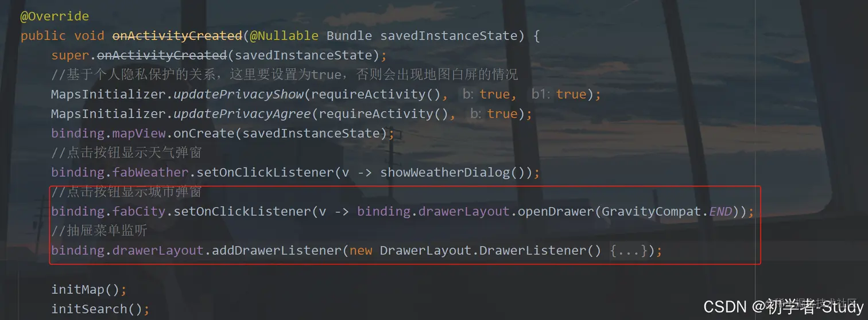Click the comment '//点击按钮显示天气弹窗'

[x=126, y=153]
